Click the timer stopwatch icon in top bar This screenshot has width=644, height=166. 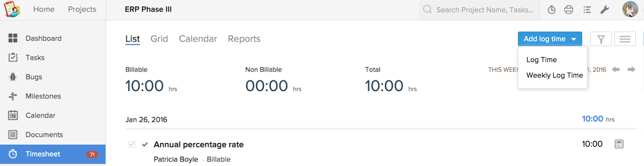tap(551, 10)
